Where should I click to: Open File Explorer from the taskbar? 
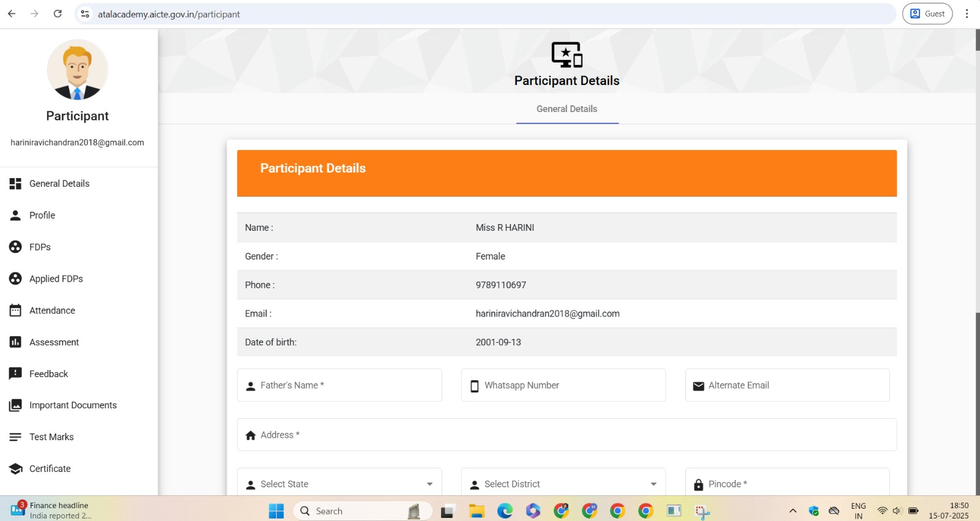point(477,511)
